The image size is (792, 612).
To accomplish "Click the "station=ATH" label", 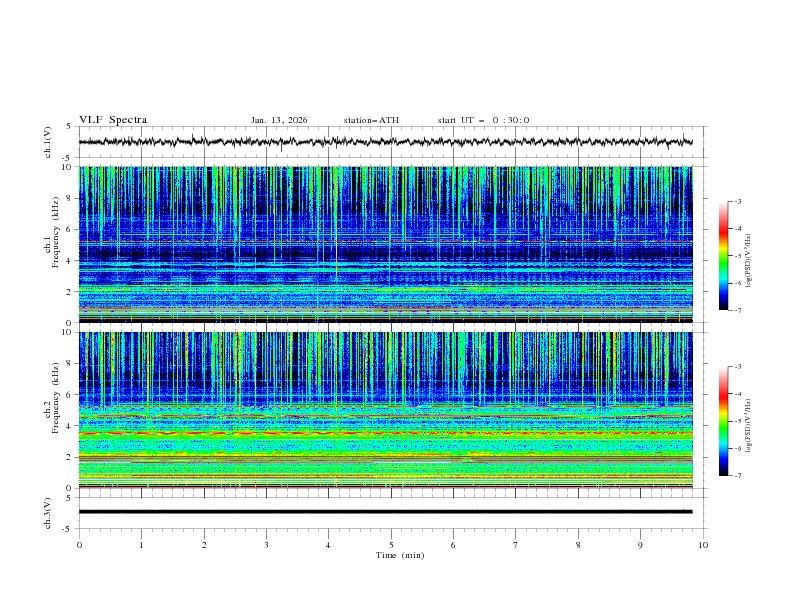I will (371, 120).
